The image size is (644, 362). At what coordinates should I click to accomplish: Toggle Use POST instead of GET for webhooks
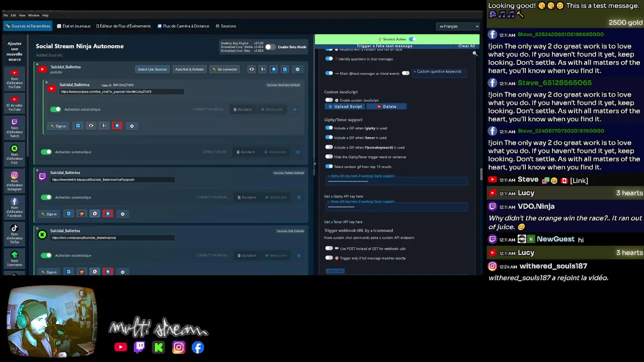(329, 248)
